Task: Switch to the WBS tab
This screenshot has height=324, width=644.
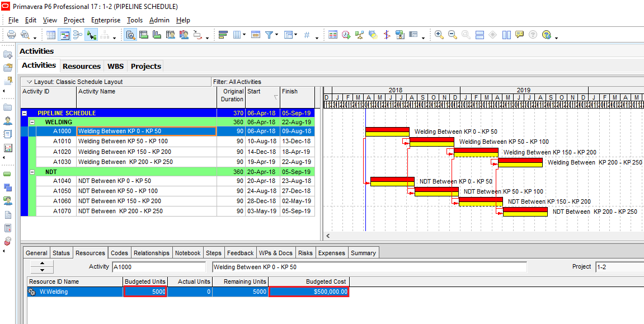Action: point(115,66)
